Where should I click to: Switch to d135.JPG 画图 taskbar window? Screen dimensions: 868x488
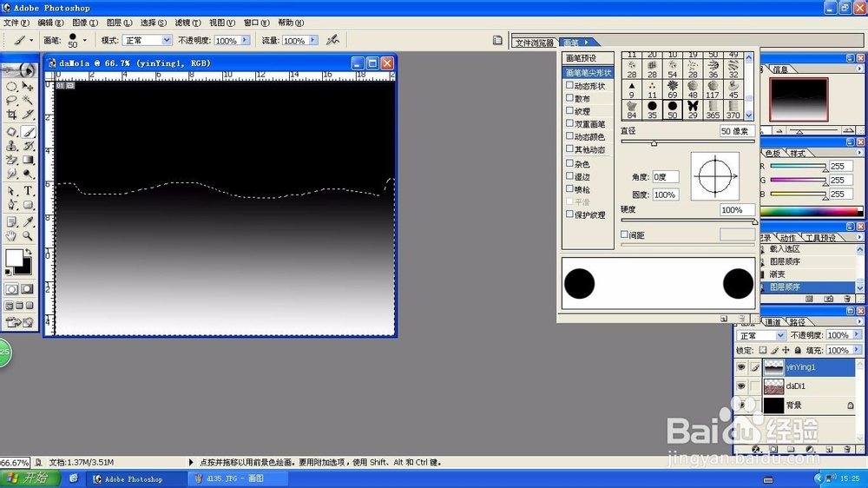[237, 478]
